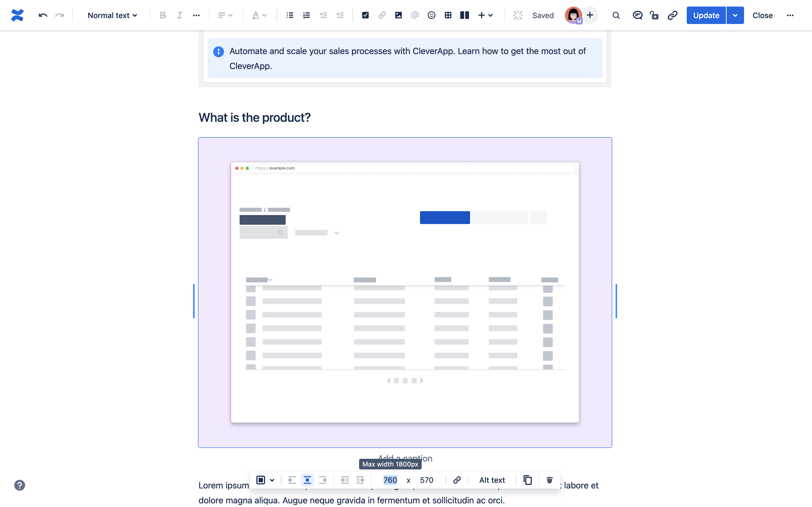Image resolution: width=812 pixels, height=507 pixels.
Task: Click the Alt text button
Action: pos(492,480)
